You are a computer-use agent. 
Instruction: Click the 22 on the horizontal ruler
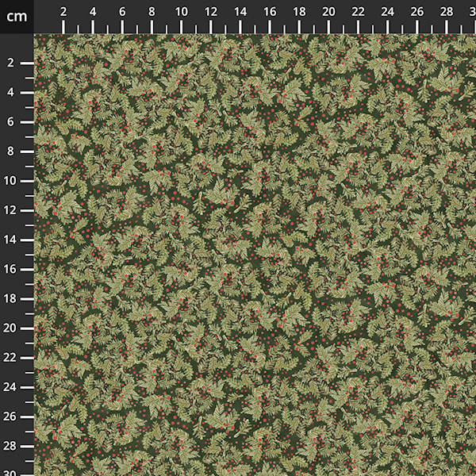[x=358, y=12]
